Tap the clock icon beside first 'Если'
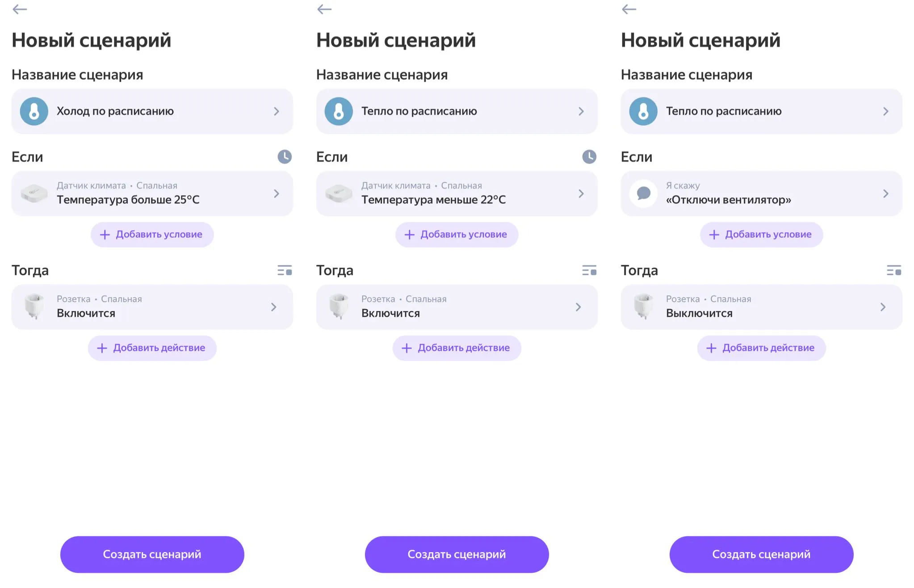Screen dimensions: 914x588 pyautogui.click(x=285, y=157)
